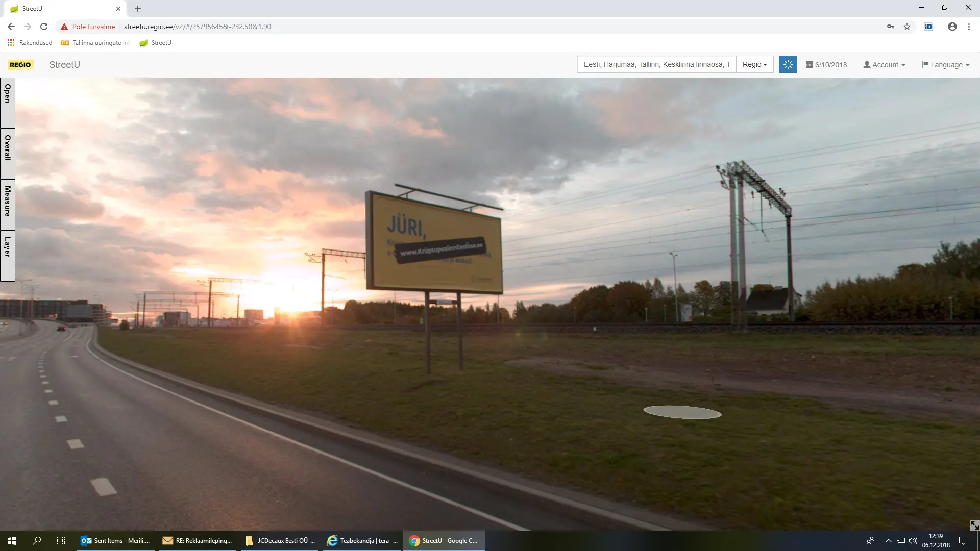Image resolution: width=980 pixels, height=551 pixels.
Task: Click the REGIO logo icon
Action: [x=20, y=65]
